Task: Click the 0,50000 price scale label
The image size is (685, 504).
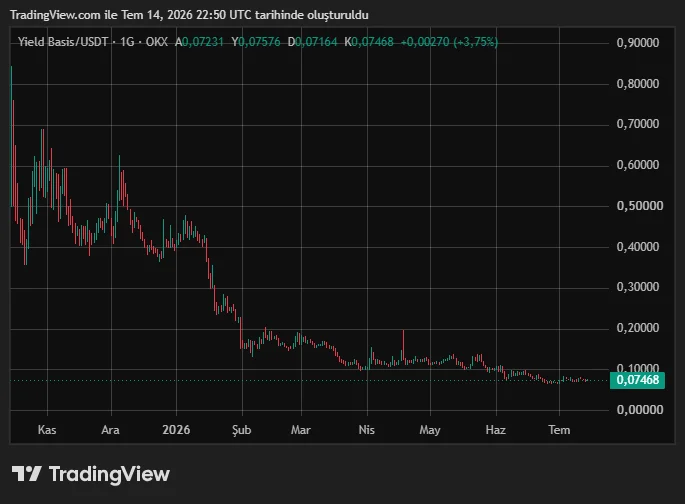Action: click(x=640, y=206)
